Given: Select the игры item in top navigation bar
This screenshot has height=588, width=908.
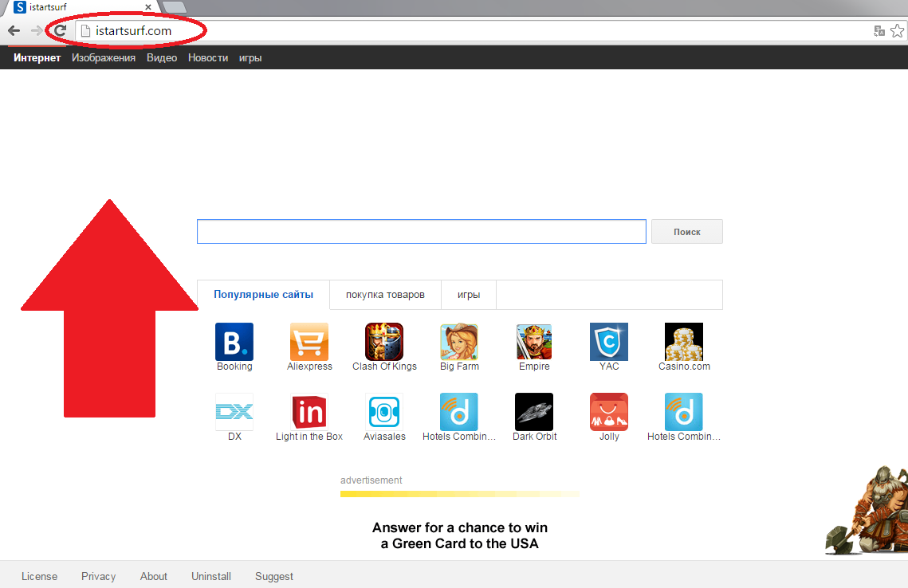Looking at the screenshot, I should tap(250, 58).
